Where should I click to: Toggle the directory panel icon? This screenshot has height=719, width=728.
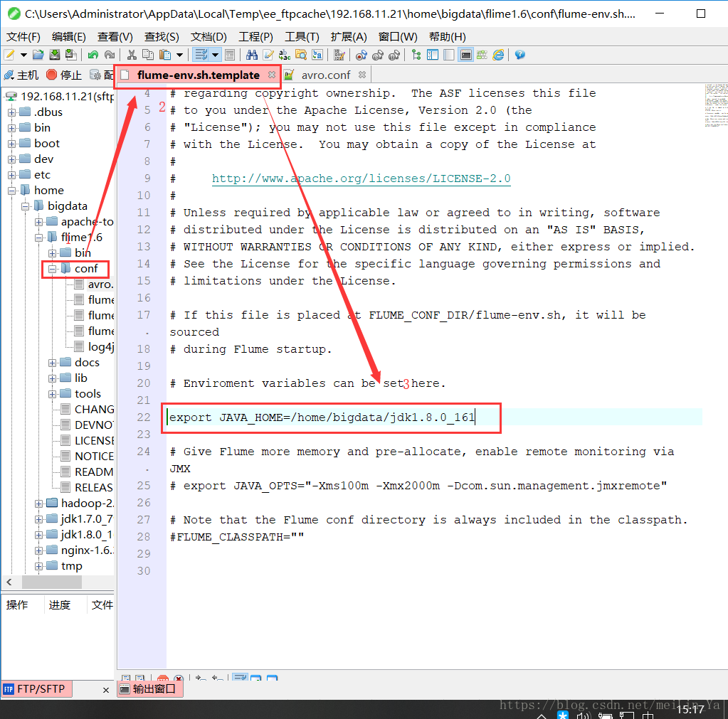click(433, 55)
